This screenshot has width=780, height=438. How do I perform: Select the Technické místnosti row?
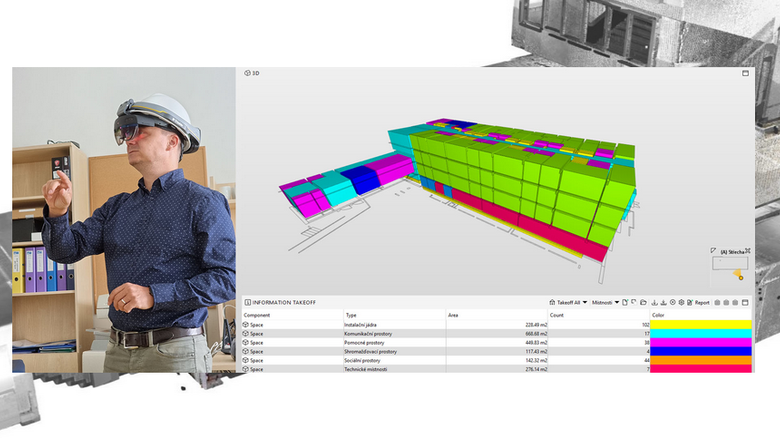click(x=366, y=369)
